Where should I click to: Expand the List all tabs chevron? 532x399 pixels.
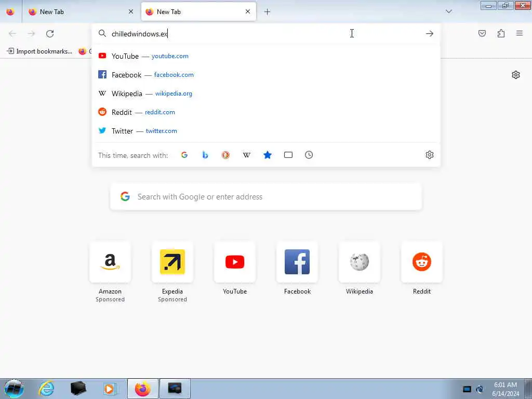click(x=448, y=11)
